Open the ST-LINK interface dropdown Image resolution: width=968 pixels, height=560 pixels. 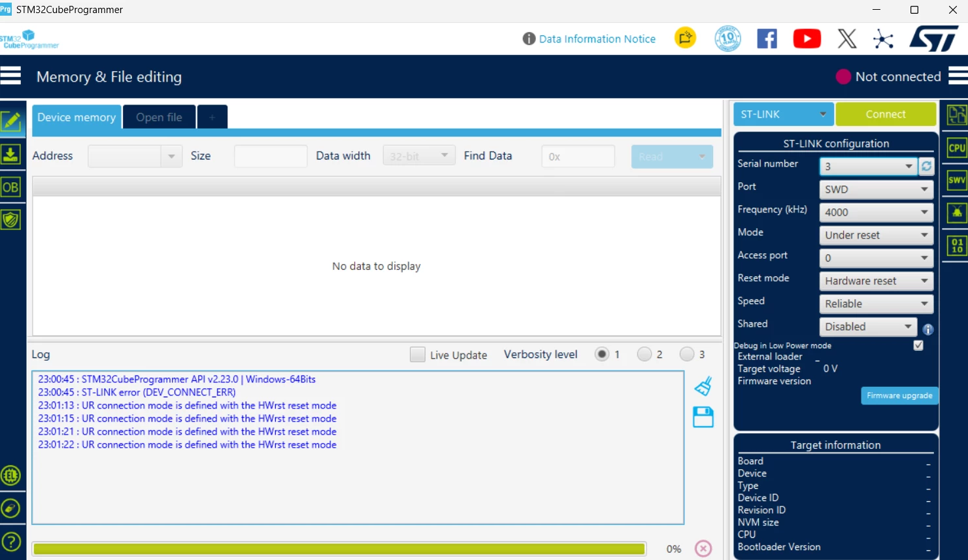tap(783, 114)
